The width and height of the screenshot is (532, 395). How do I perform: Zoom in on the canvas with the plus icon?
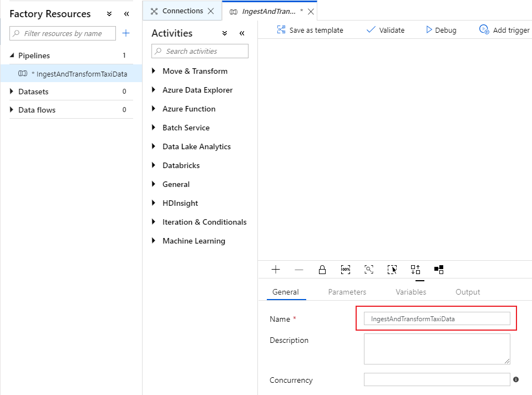pos(276,270)
